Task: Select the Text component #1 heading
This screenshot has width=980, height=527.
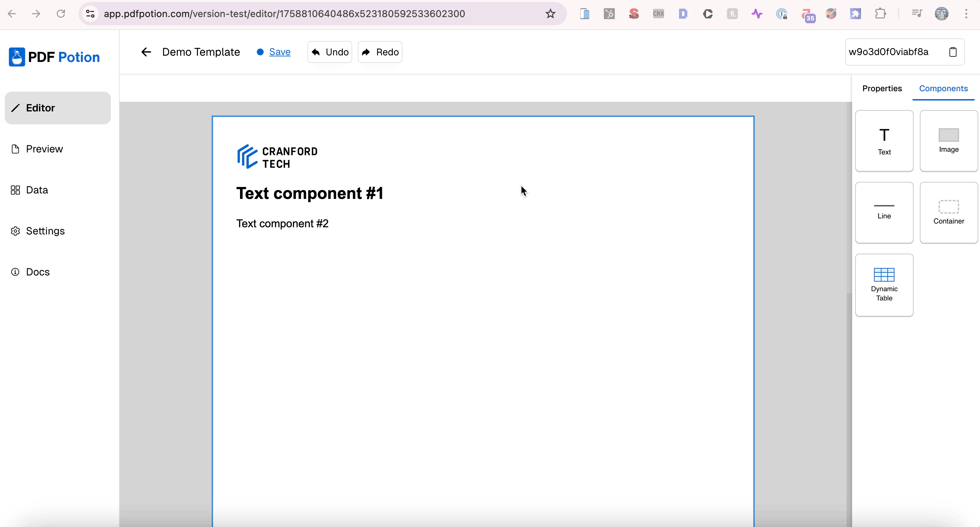Action: pos(309,193)
